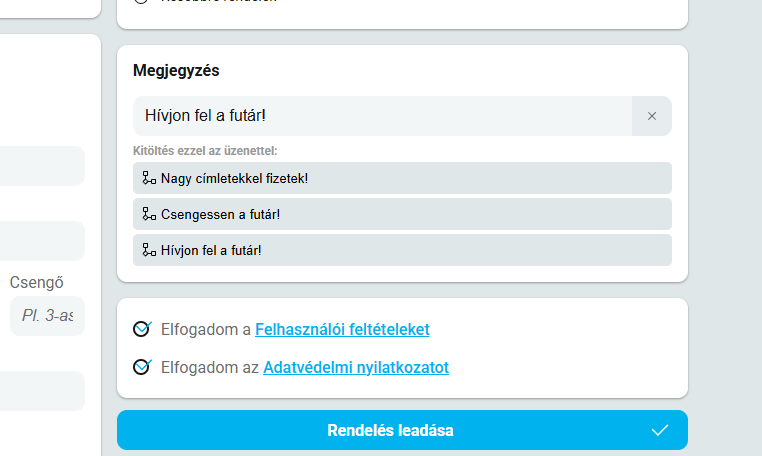Submit order with Rendelés leadása button
The height and width of the screenshot is (456, 762).
390,430
